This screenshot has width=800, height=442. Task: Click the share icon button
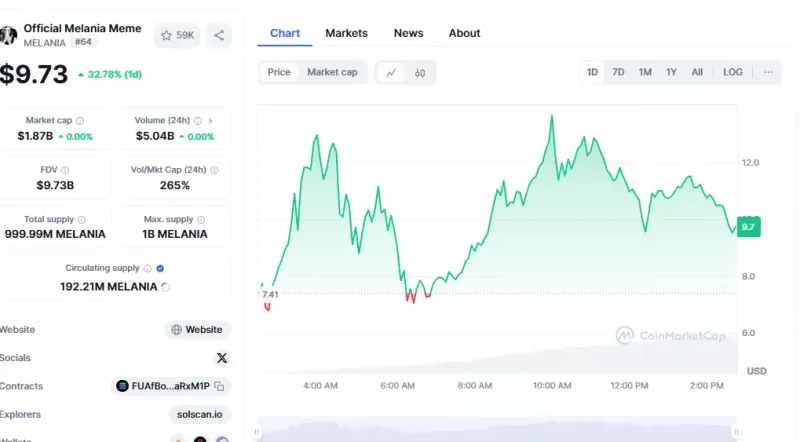point(219,35)
